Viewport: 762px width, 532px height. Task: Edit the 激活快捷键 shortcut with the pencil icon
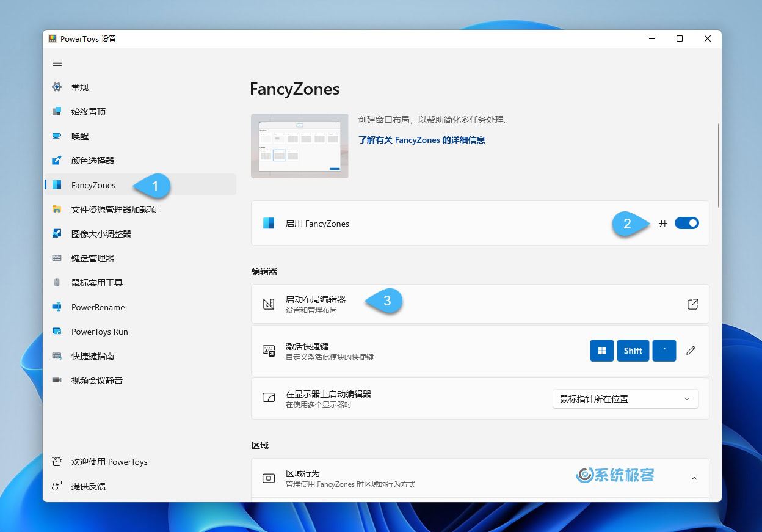point(691,351)
